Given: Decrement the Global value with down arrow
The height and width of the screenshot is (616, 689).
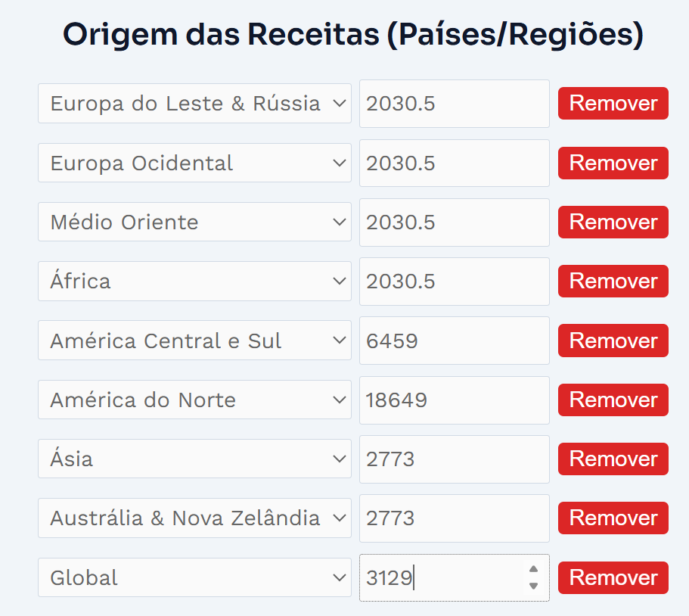Looking at the screenshot, I should pos(533,586).
